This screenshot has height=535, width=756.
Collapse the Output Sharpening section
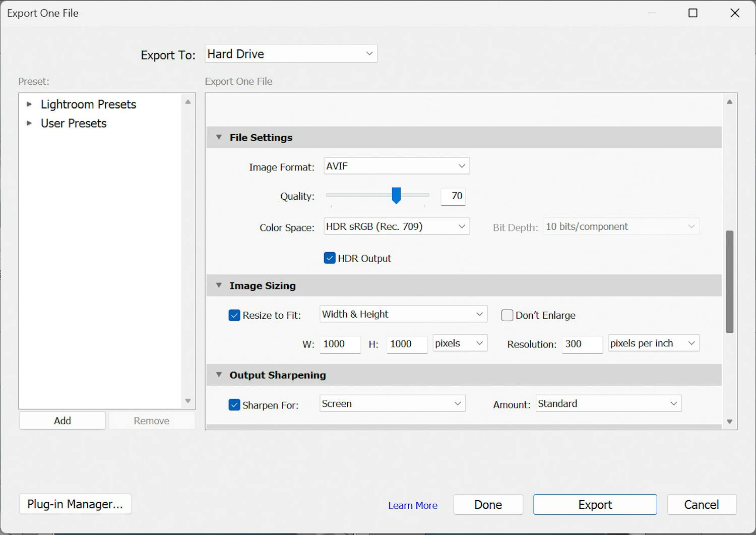[219, 375]
